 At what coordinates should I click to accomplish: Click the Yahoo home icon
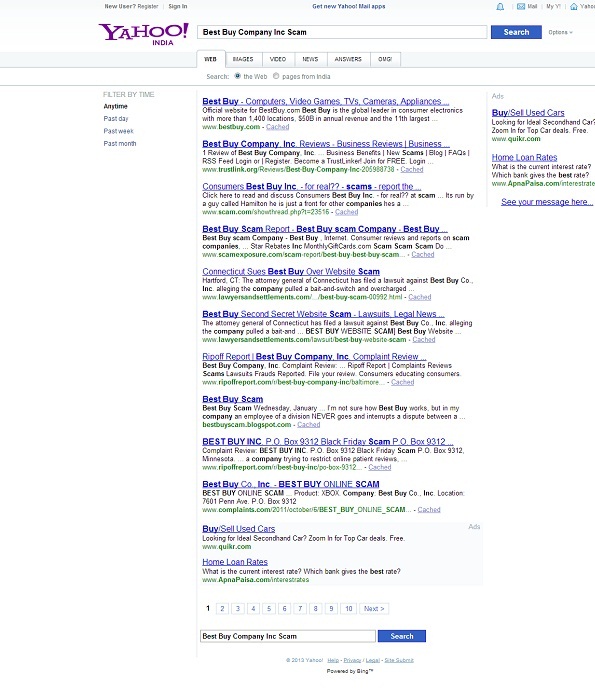point(574,7)
